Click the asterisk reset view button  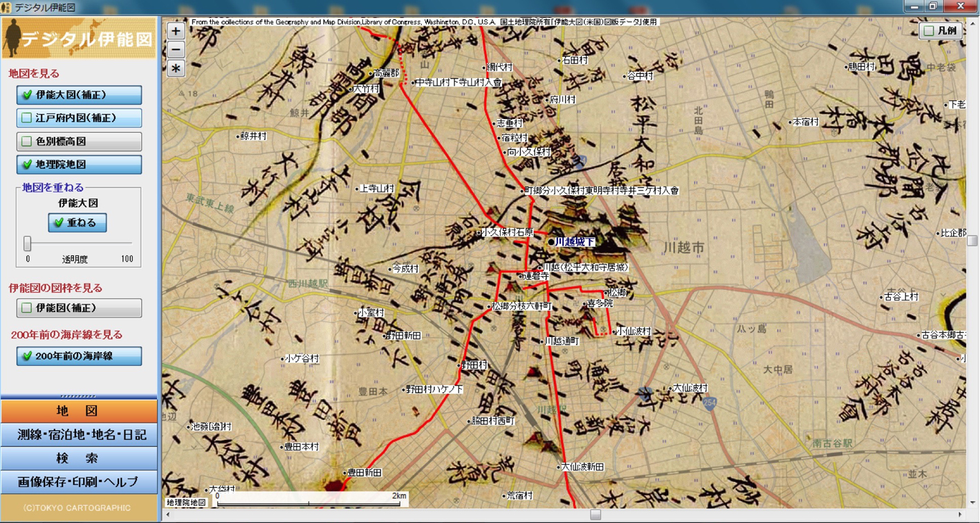pos(176,68)
